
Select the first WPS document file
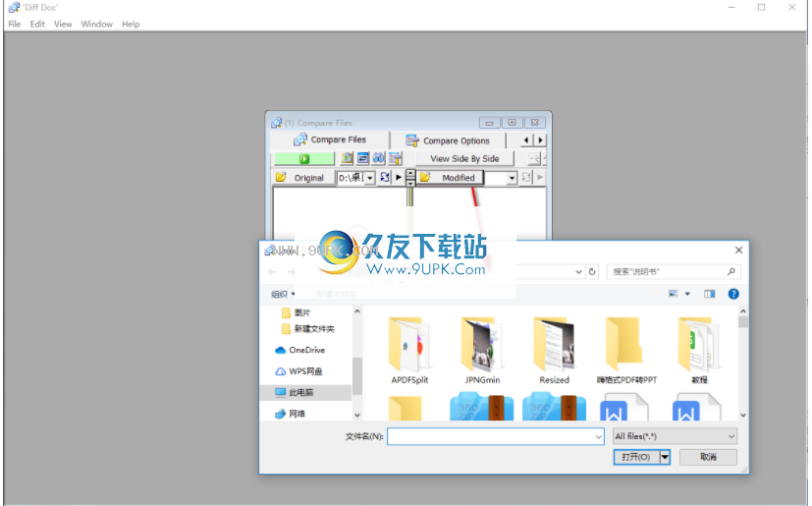click(623, 407)
